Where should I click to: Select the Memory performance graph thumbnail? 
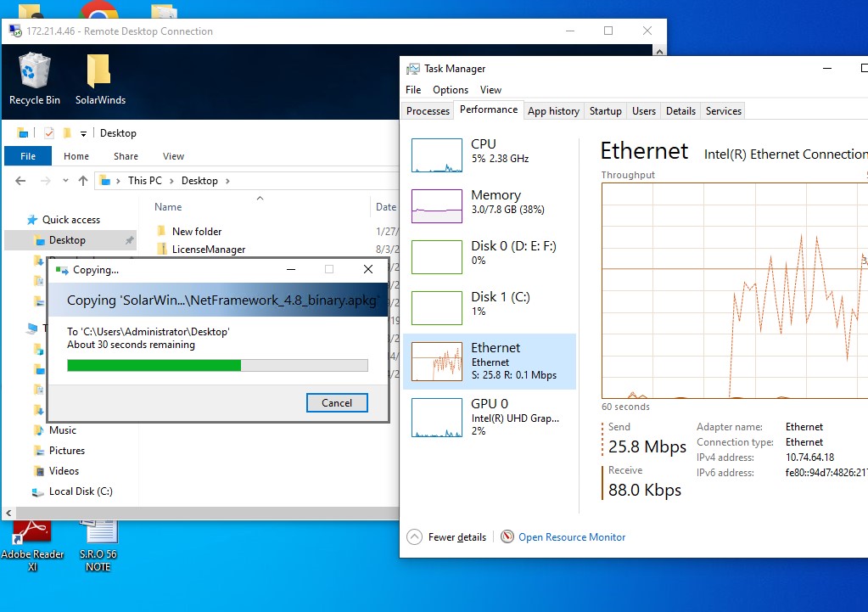437,206
